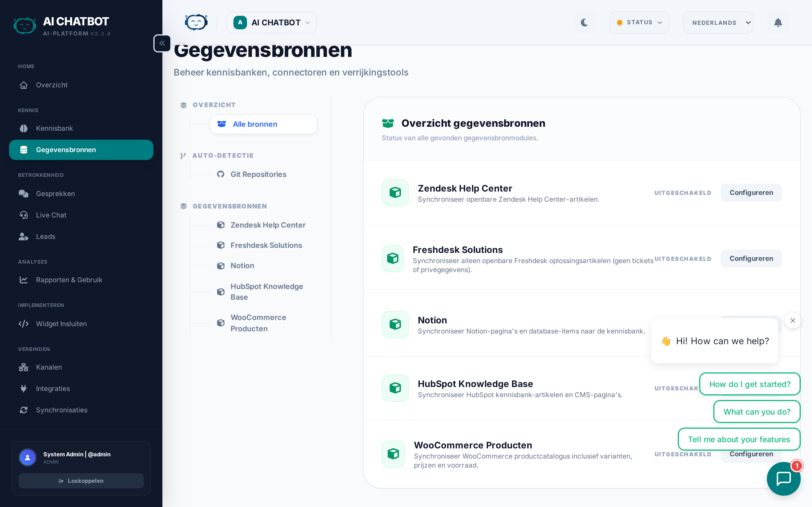Open the Live Chat headset item

coord(51,215)
